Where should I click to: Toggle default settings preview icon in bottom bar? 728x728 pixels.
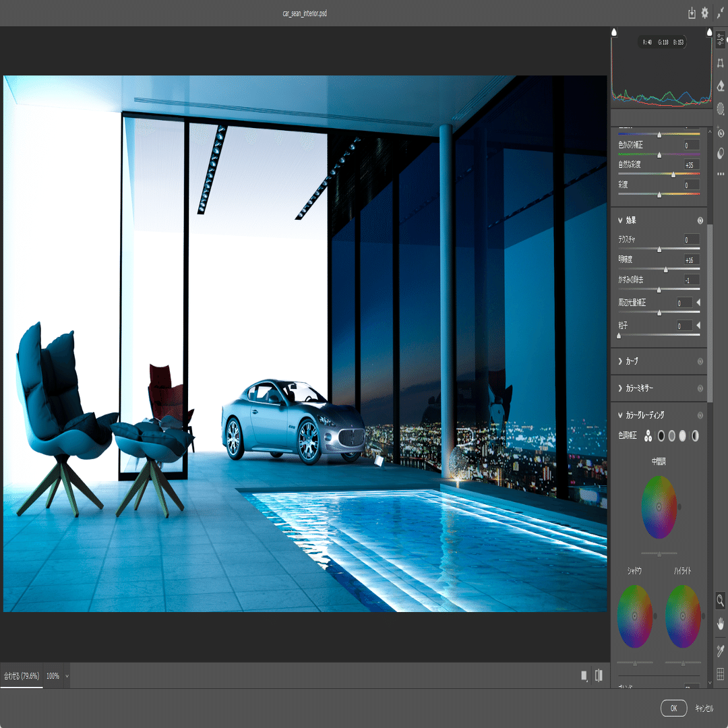coord(584,676)
